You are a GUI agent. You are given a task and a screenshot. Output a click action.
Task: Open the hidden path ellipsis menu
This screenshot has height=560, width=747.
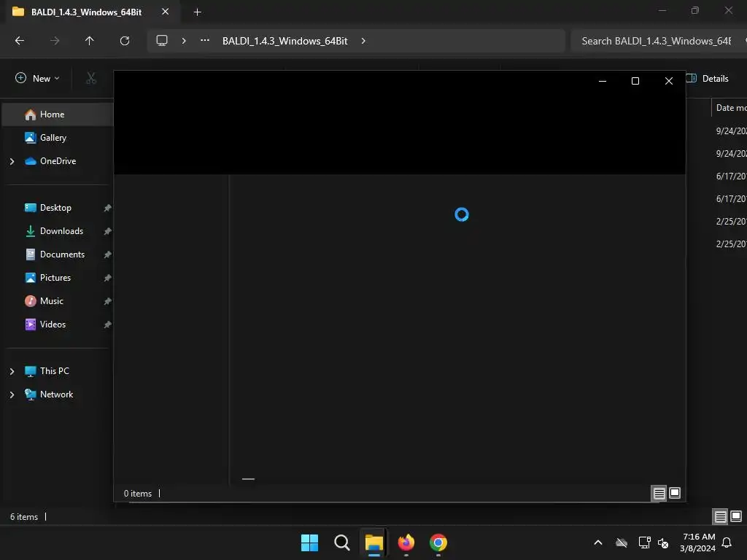(x=205, y=41)
